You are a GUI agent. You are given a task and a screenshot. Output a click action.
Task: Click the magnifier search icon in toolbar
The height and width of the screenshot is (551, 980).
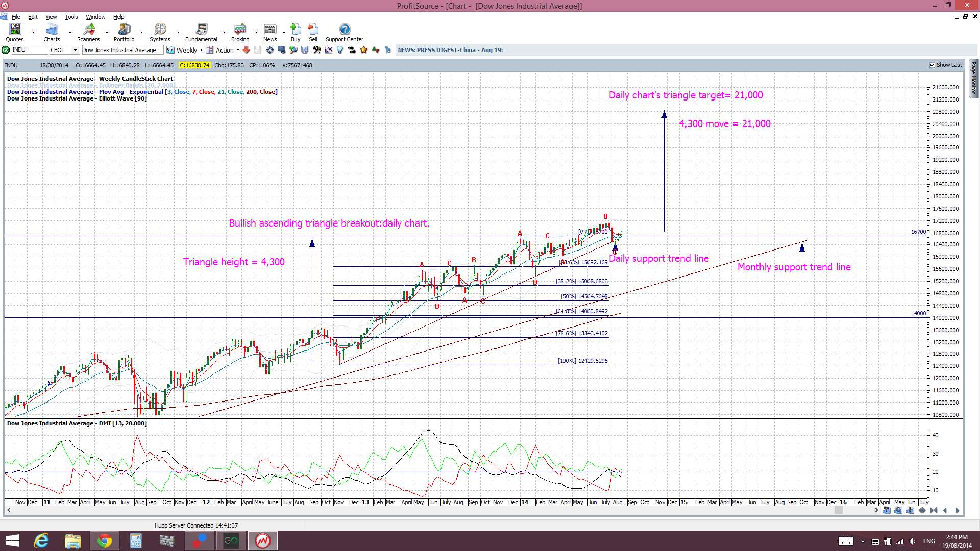(x=293, y=50)
